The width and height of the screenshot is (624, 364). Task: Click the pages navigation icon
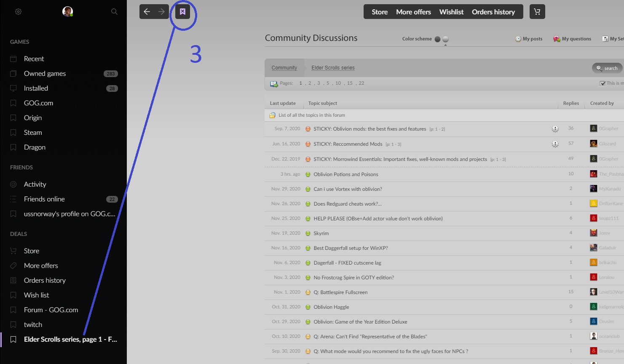point(274,84)
